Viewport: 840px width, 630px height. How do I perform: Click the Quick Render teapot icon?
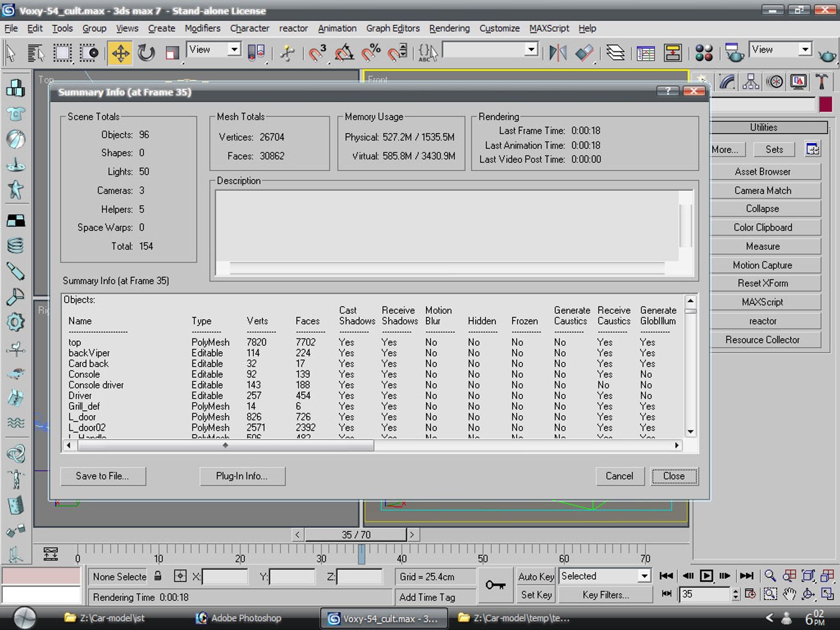click(827, 55)
